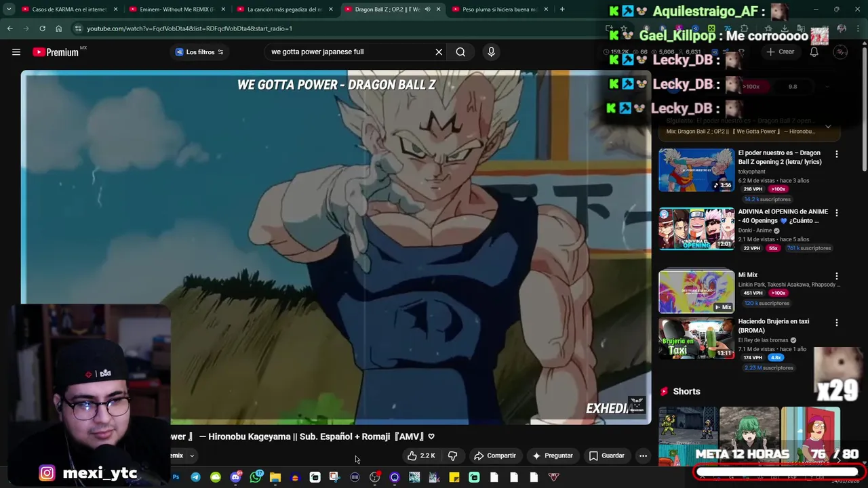Open Brujeria en taxi thumbnail

(696, 338)
